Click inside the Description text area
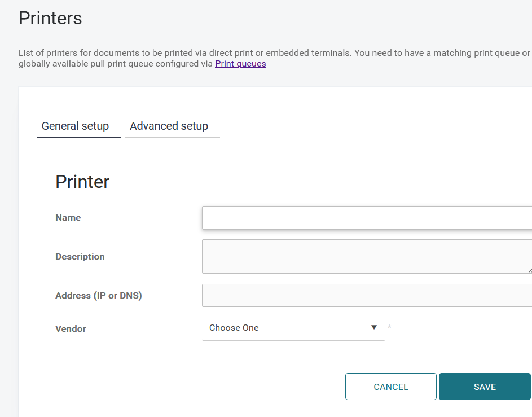 point(367,256)
